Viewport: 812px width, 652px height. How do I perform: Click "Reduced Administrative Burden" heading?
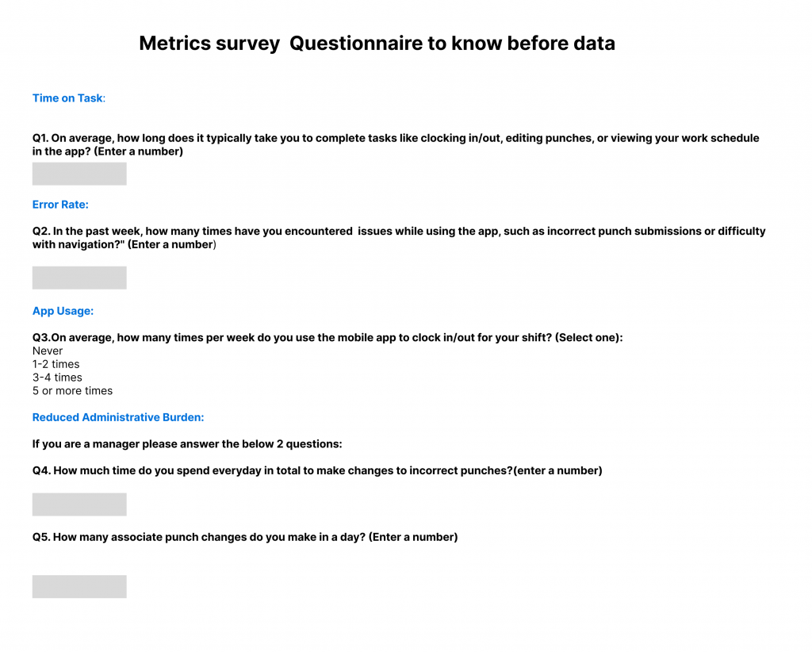[x=118, y=417]
